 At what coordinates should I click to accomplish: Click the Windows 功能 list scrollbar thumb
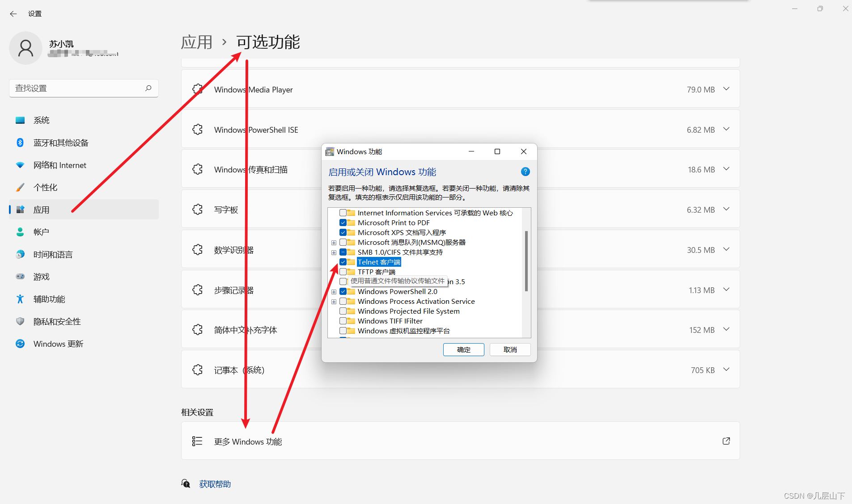(526, 261)
